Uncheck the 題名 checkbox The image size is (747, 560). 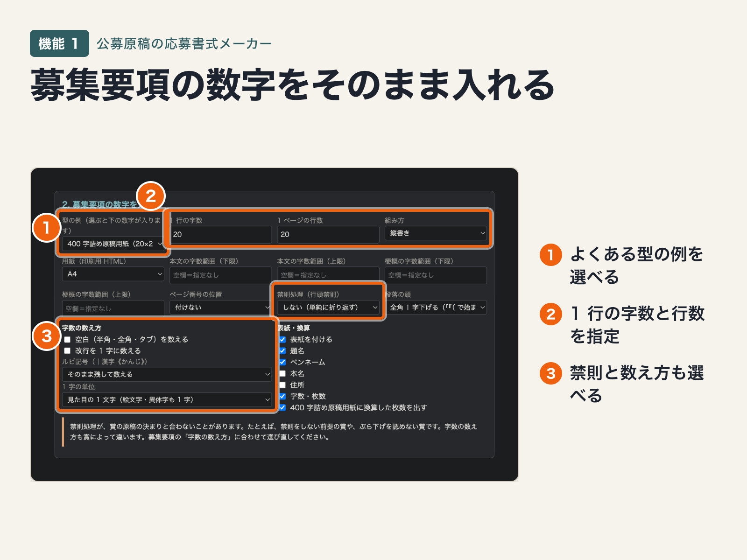tap(282, 350)
